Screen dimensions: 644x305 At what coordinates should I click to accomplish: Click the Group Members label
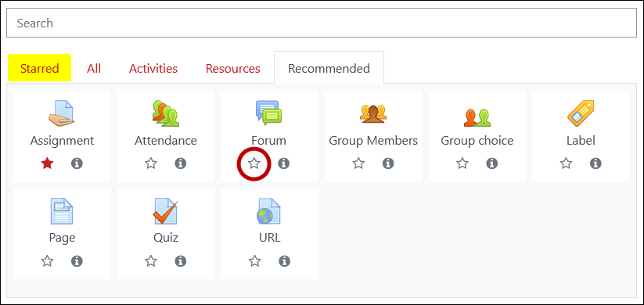pos(373,141)
